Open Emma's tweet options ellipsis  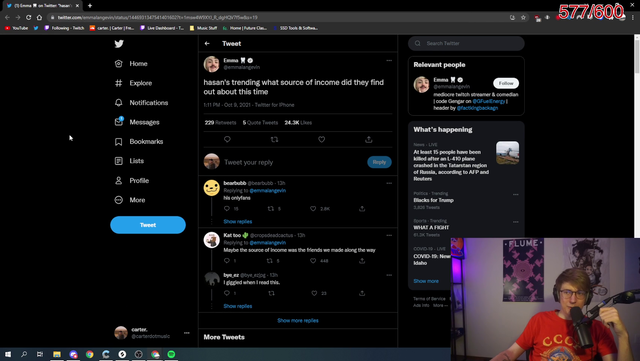(389, 60)
